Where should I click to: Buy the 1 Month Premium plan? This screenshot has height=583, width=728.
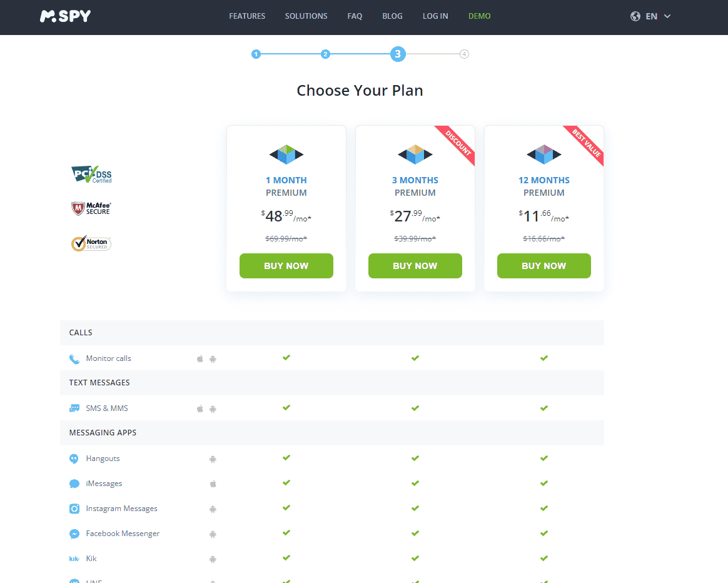pyautogui.click(x=286, y=266)
